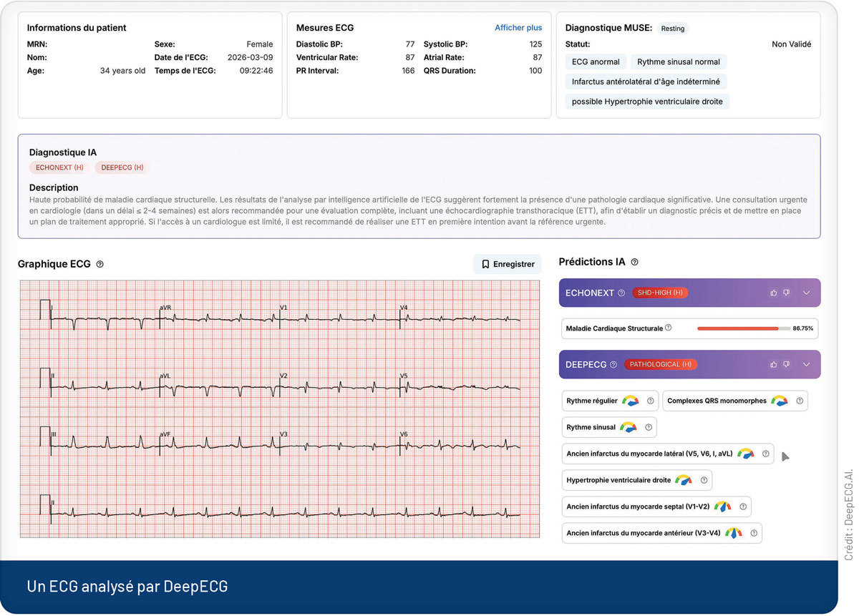Image resolution: width=859 pixels, height=616 pixels.
Task: Click Sexe value Female
Action: click(260, 44)
